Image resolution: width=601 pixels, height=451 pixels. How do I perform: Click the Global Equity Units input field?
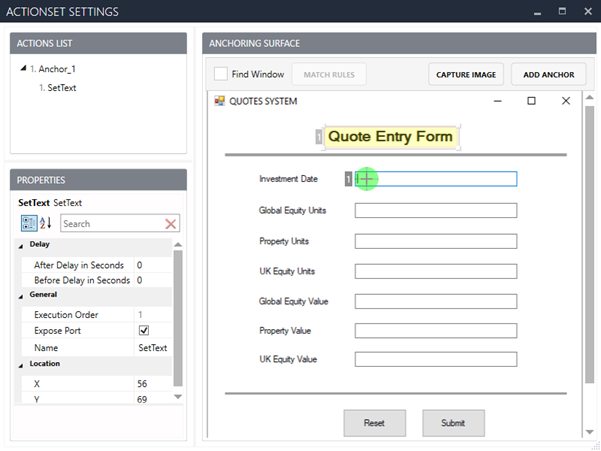449,210
